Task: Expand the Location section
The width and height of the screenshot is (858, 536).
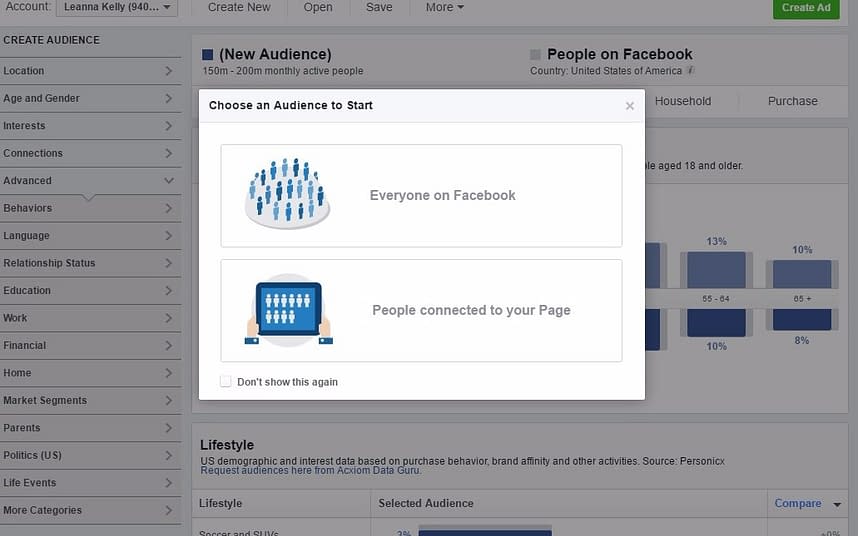Action: point(90,71)
